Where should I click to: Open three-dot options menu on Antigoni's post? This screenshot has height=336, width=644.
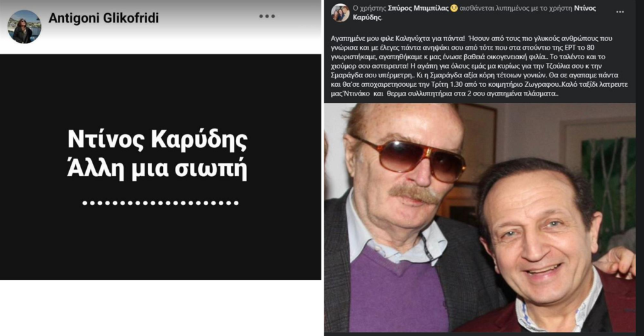click(x=267, y=16)
